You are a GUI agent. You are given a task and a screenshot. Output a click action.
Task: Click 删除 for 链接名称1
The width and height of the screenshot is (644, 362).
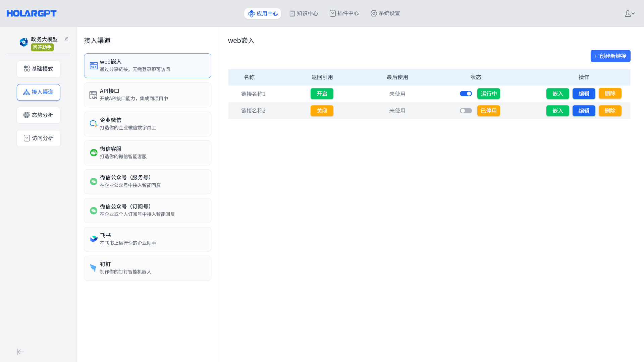(x=610, y=93)
